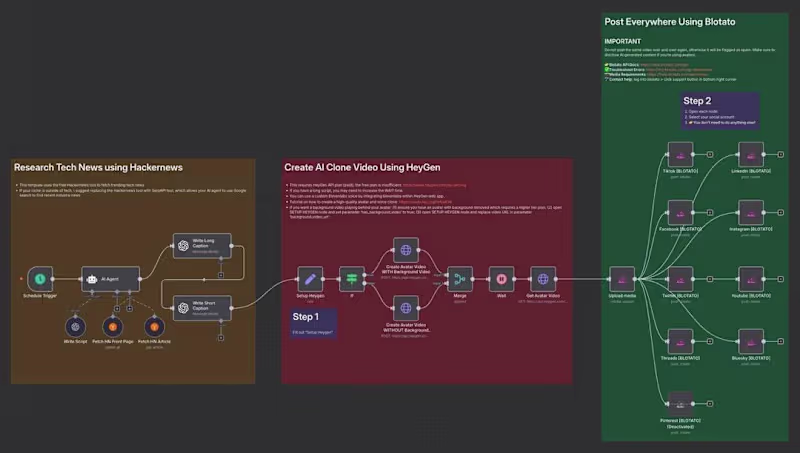Select the Bluesky [BLOTATO] node
The width and height of the screenshot is (800, 453).
(x=751, y=341)
